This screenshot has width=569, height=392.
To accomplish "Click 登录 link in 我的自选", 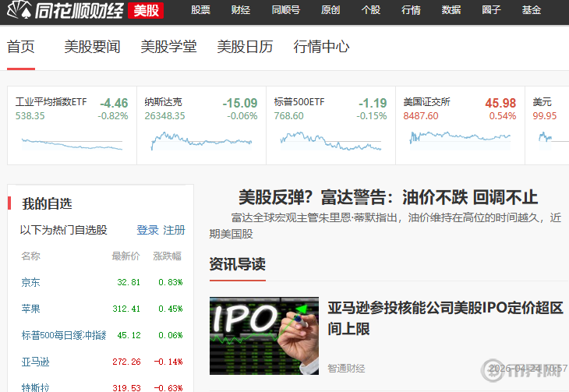I will pyautogui.click(x=147, y=230).
